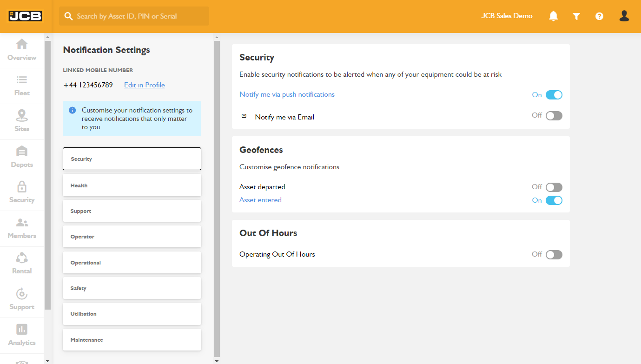The height and width of the screenshot is (364, 641).
Task: Click the envelope icon beside Notify me via Email
Action: click(244, 116)
